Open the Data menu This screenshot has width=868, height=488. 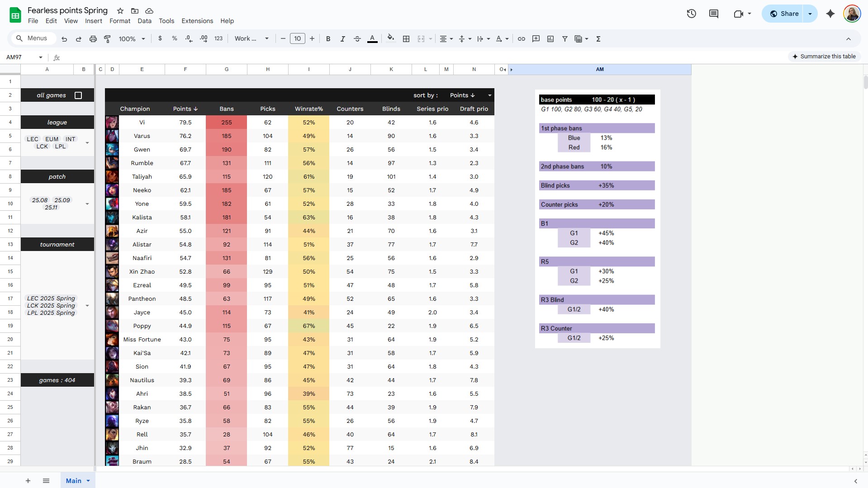click(144, 21)
